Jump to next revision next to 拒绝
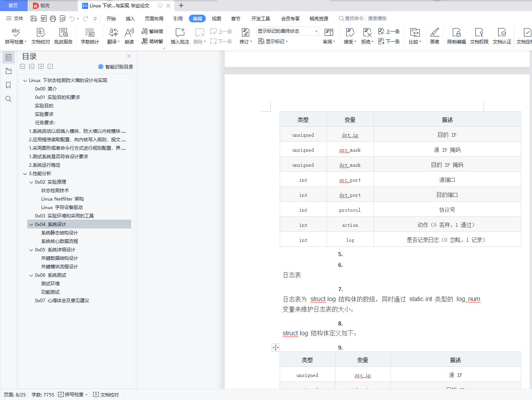This screenshot has height=400, width=532. pos(389,42)
